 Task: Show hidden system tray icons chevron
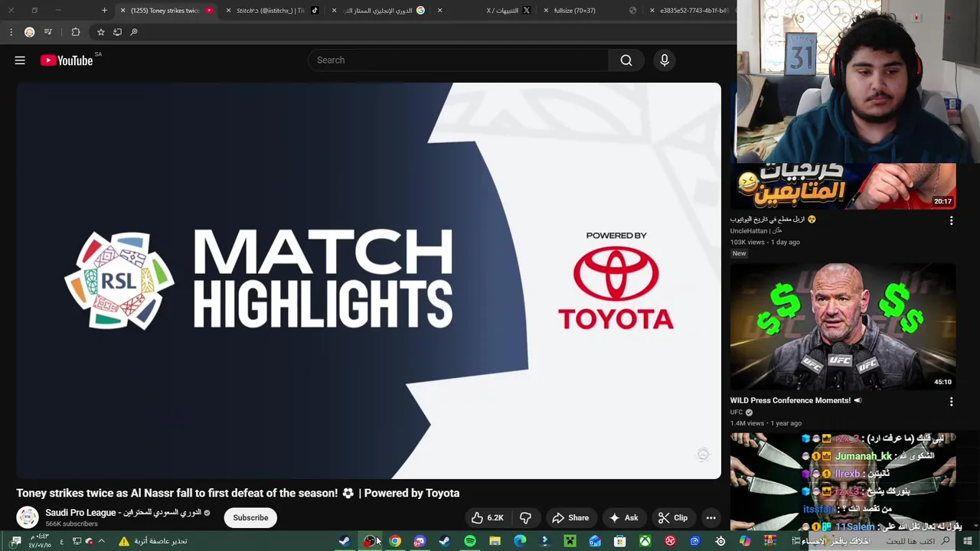click(101, 541)
